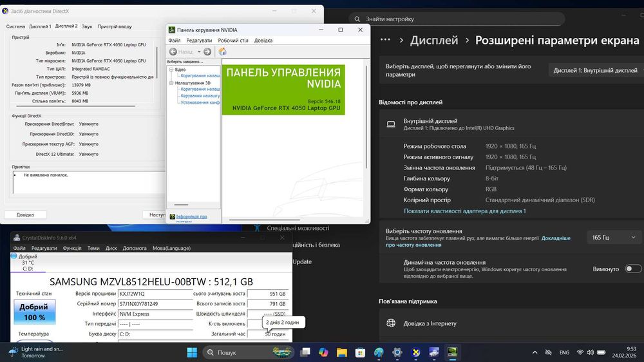Go to Дисплей breadcrumb in Settings
This screenshot has height=362, width=644.
[433, 41]
